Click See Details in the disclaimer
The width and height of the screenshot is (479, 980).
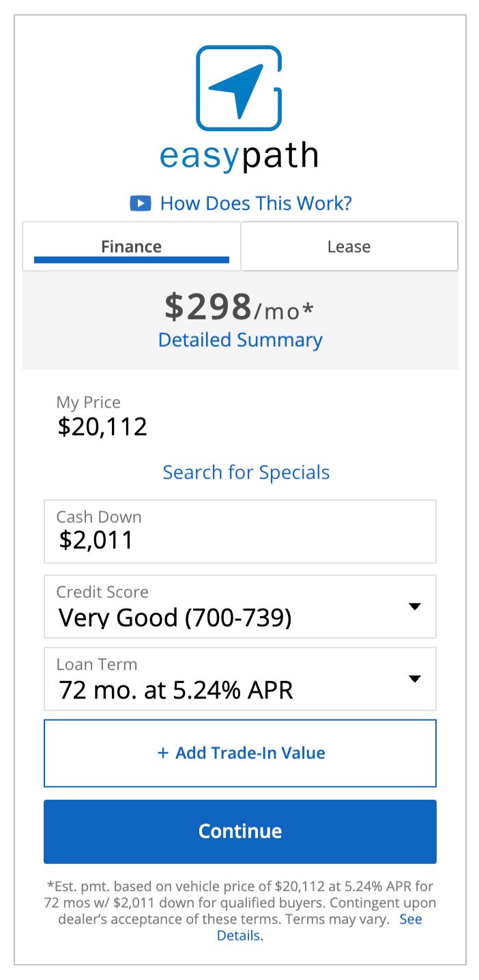click(x=410, y=919)
